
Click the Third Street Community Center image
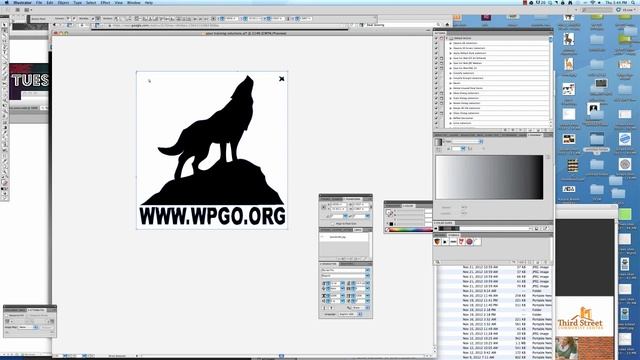point(584,317)
